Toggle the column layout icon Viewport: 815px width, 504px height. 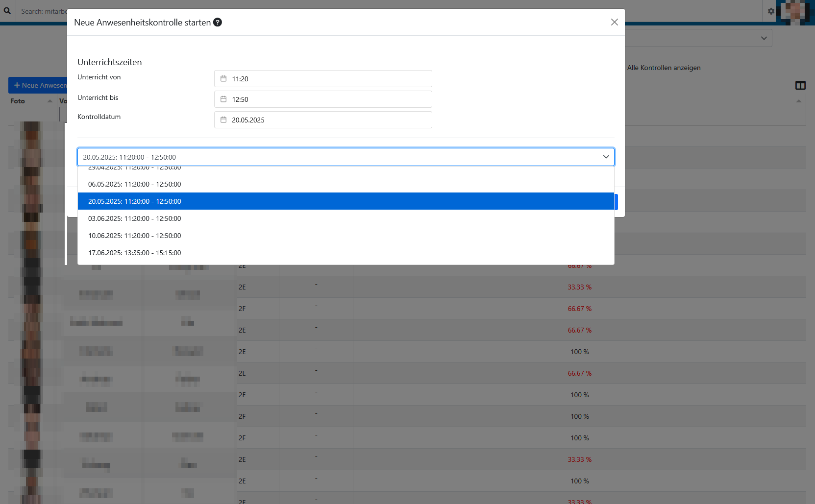tap(800, 86)
